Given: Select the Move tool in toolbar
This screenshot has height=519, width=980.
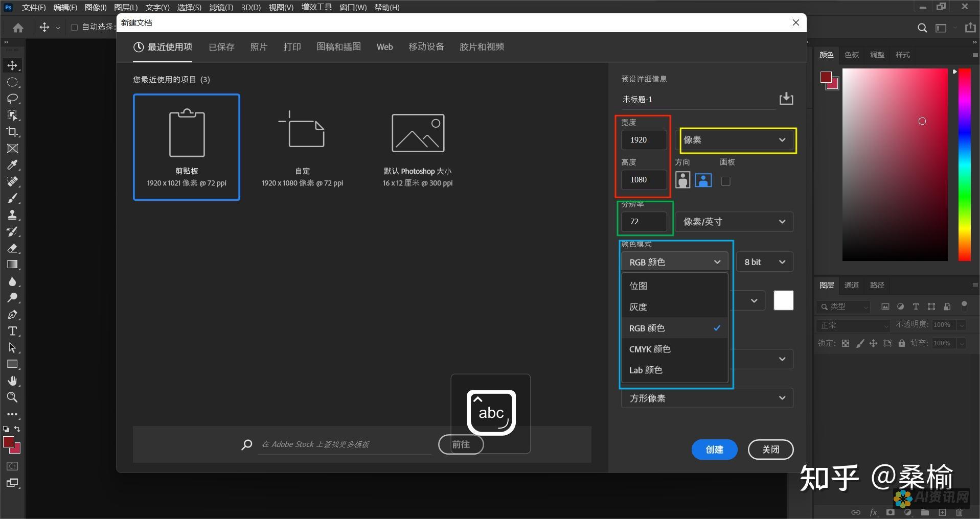Looking at the screenshot, I should (12, 66).
